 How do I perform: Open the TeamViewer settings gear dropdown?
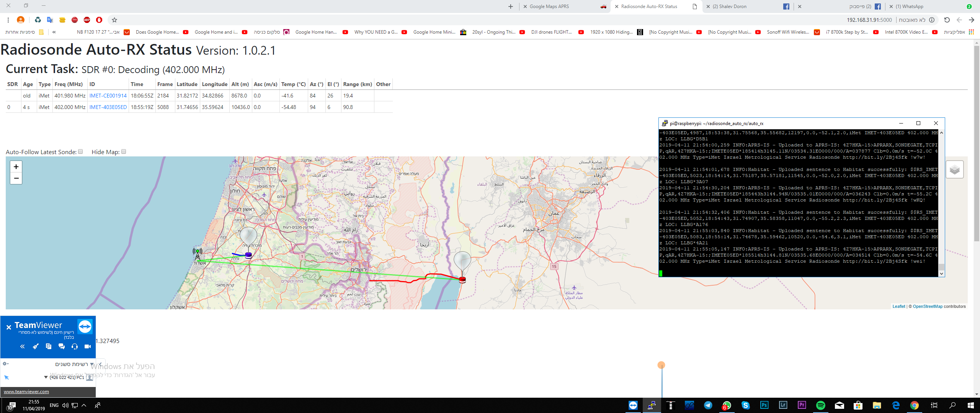tap(7, 364)
